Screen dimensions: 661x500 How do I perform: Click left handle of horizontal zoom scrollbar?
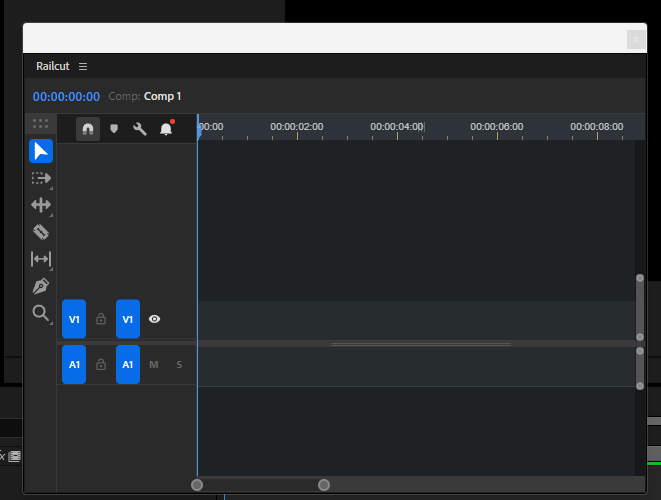coord(197,485)
